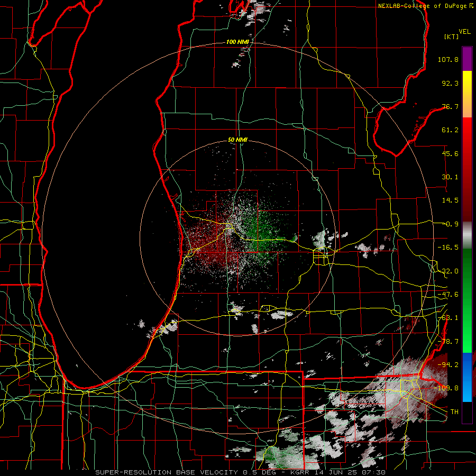Click the TH label on color scale
This screenshot has width=476, height=476.
tap(454, 411)
